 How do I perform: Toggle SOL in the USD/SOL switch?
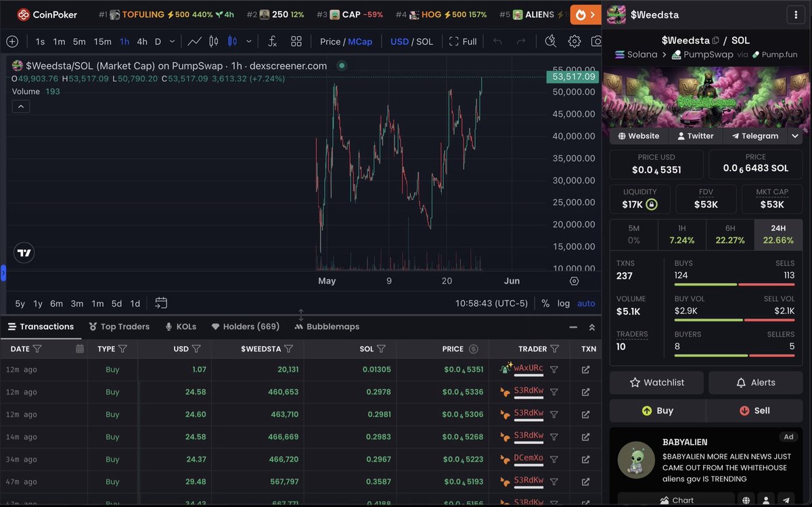pyautogui.click(x=425, y=41)
